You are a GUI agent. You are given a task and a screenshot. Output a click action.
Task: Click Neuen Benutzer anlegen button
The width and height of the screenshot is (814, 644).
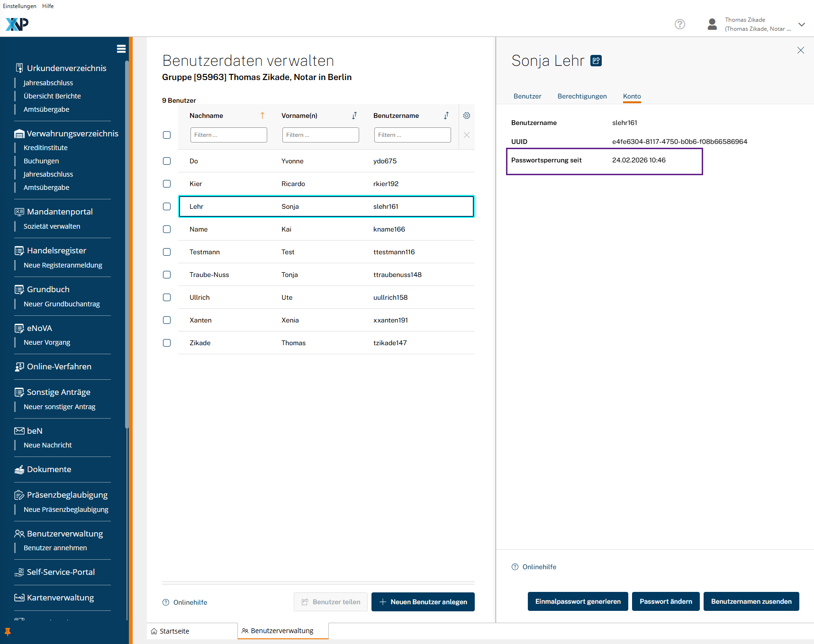[423, 602]
